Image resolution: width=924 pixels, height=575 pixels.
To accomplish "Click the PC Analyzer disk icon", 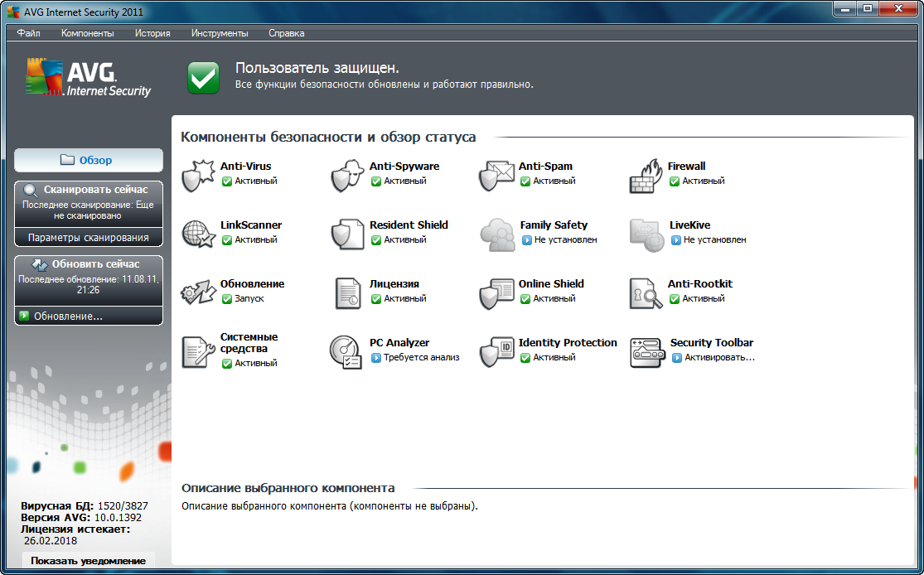I will [x=346, y=351].
